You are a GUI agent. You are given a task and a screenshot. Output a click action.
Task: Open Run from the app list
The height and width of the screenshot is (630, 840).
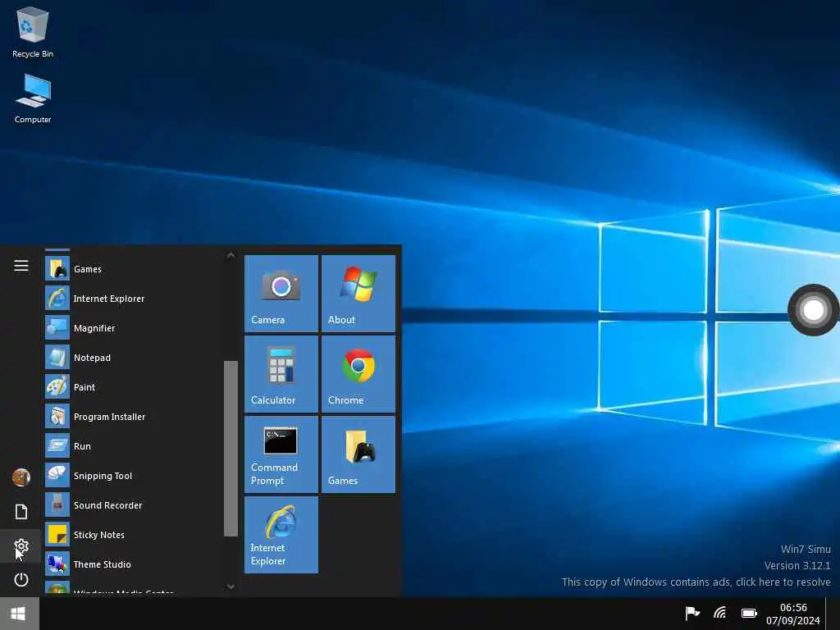pyautogui.click(x=133, y=445)
